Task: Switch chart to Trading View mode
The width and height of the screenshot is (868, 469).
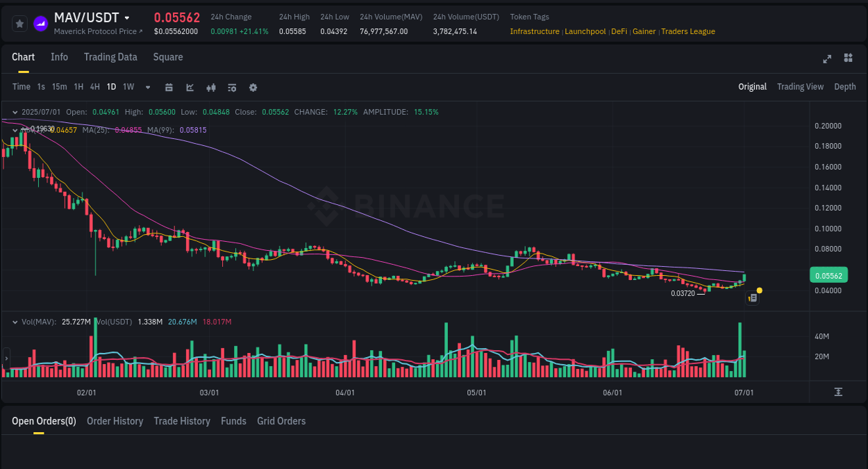Action: point(800,87)
